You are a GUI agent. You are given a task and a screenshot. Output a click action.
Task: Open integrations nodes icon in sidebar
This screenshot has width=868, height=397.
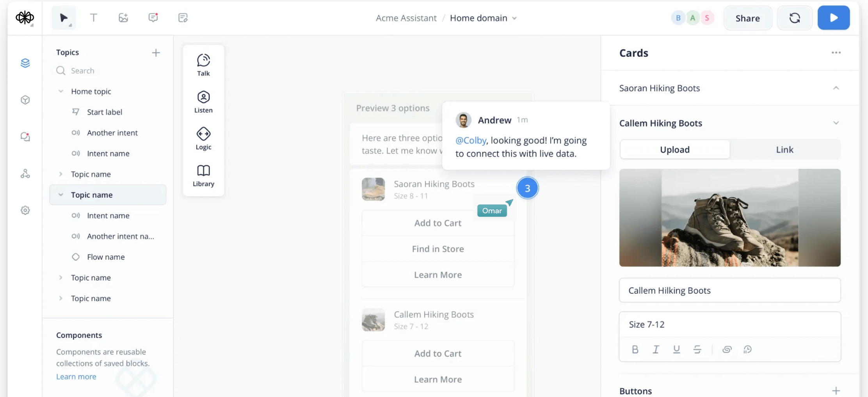25,174
